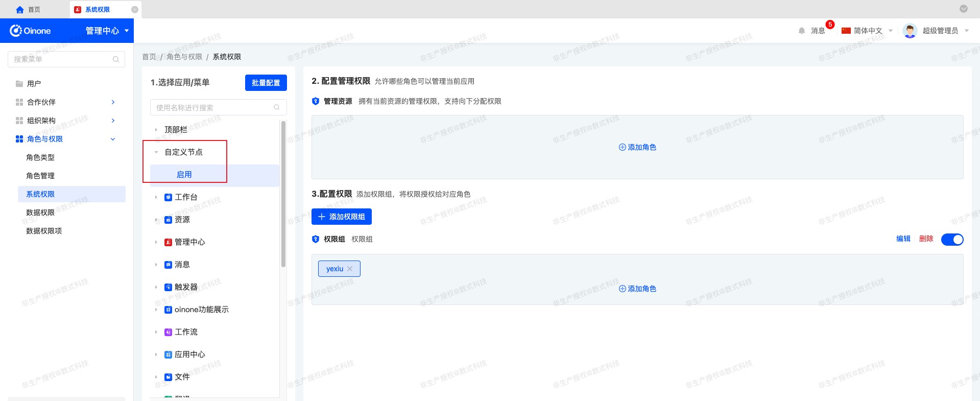The height and width of the screenshot is (401, 980).
Task: Click the shield icon beside 管理资源
Action: pyautogui.click(x=316, y=101)
